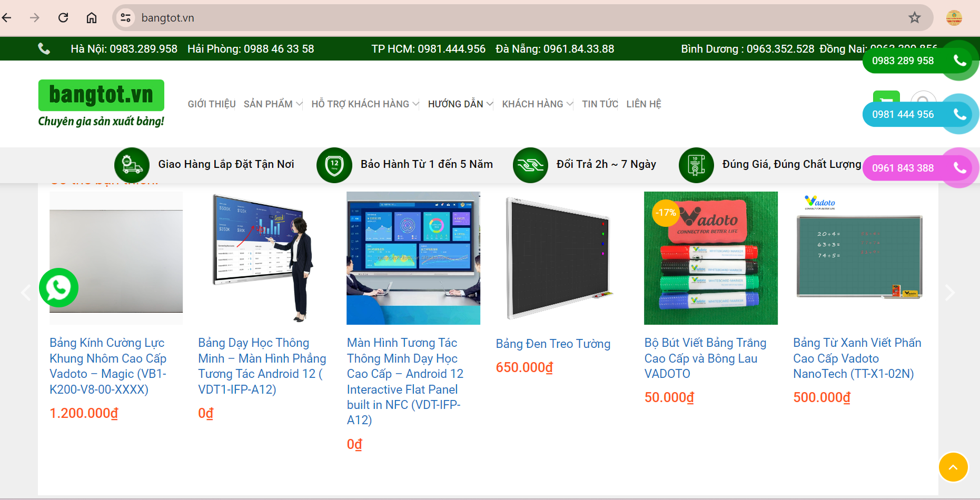Bookmark this page with the star icon
This screenshot has width=980, height=500.
point(915,18)
